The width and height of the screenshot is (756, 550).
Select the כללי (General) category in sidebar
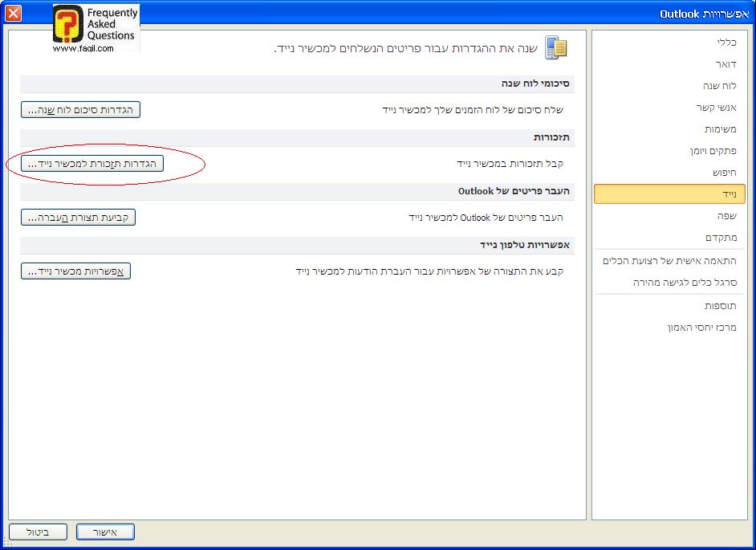(x=730, y=43)
